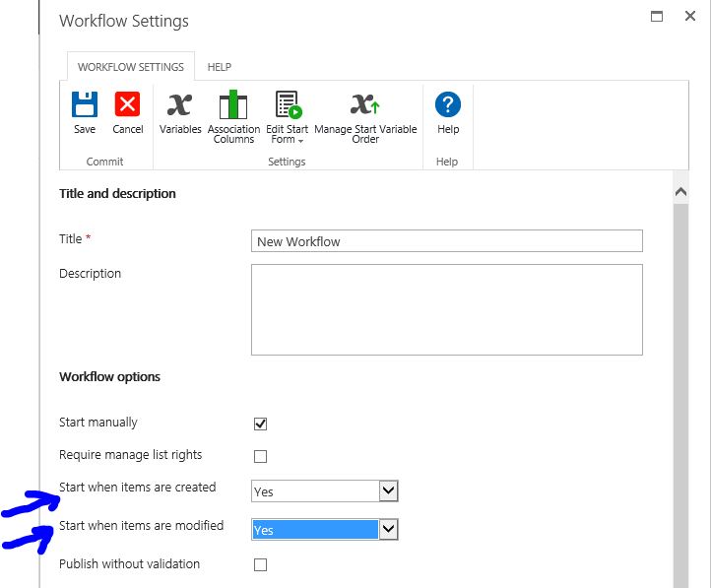The image size is (711, 588).
Task: Close the Workflow Settings dialog
Action: pos(690,16)
